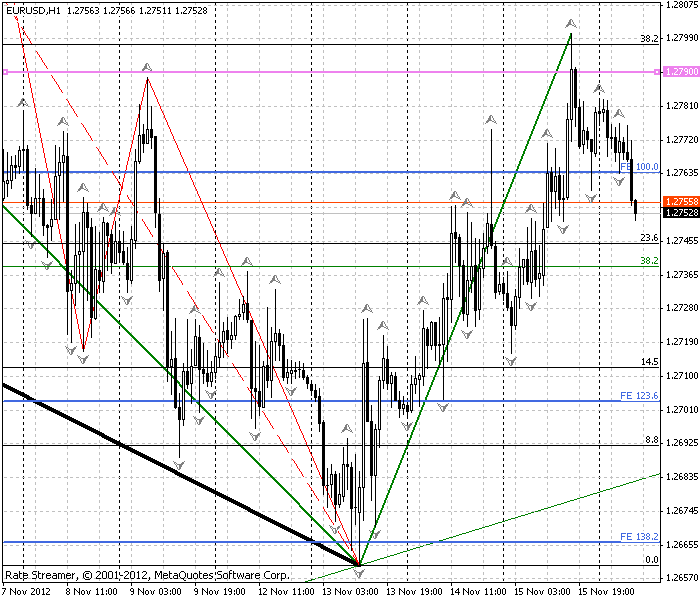
Task: Click the 13 Nov 03:00 time label
Action: 350,592
